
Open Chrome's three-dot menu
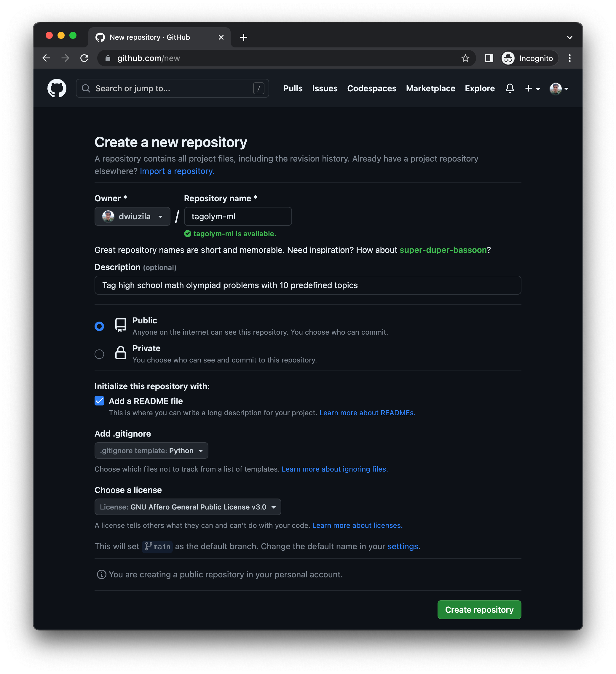point(569,58)
